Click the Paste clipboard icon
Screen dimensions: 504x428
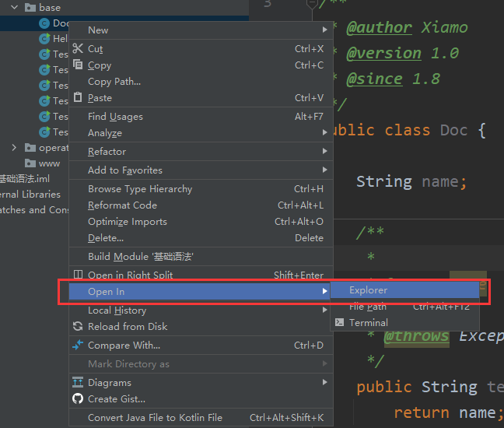point(78,96)
